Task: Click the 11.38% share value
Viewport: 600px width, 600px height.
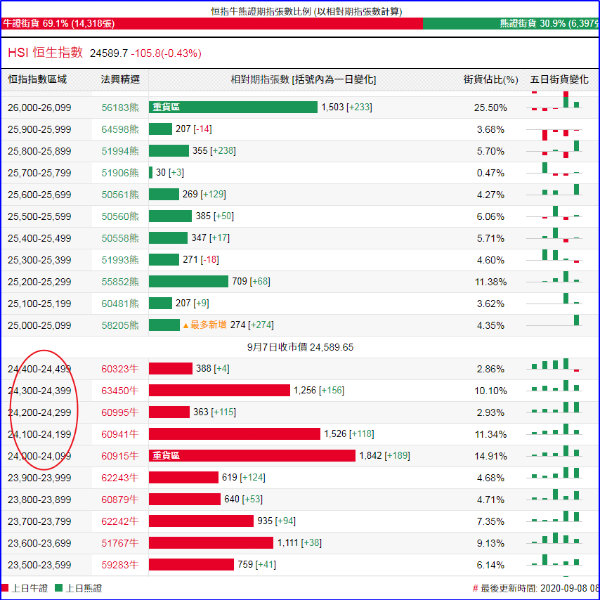Action: 491,282
